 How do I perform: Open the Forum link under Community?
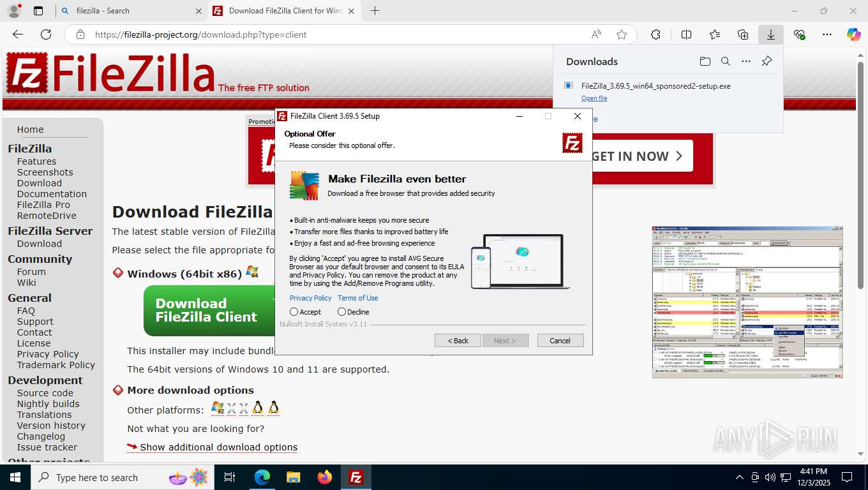tap(31, 272)
